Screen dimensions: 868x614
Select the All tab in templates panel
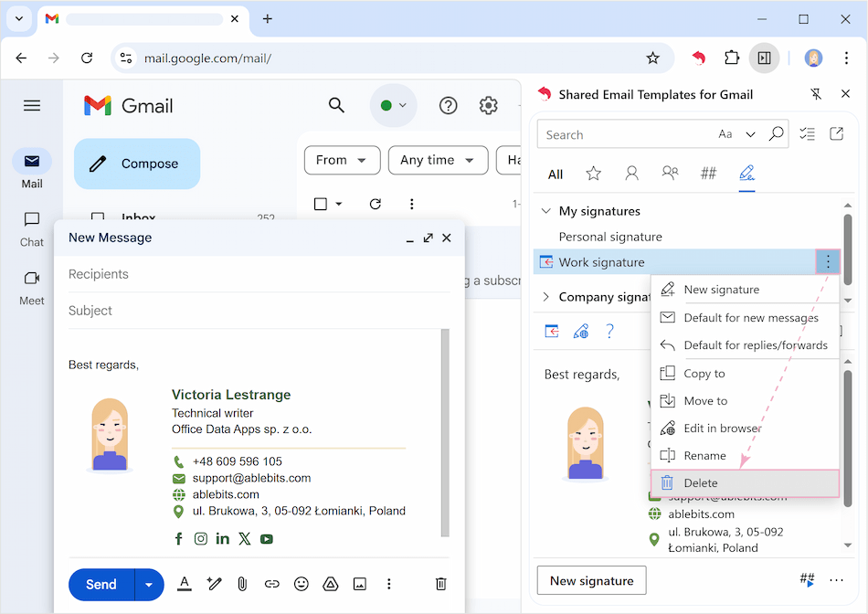point(556,175)
